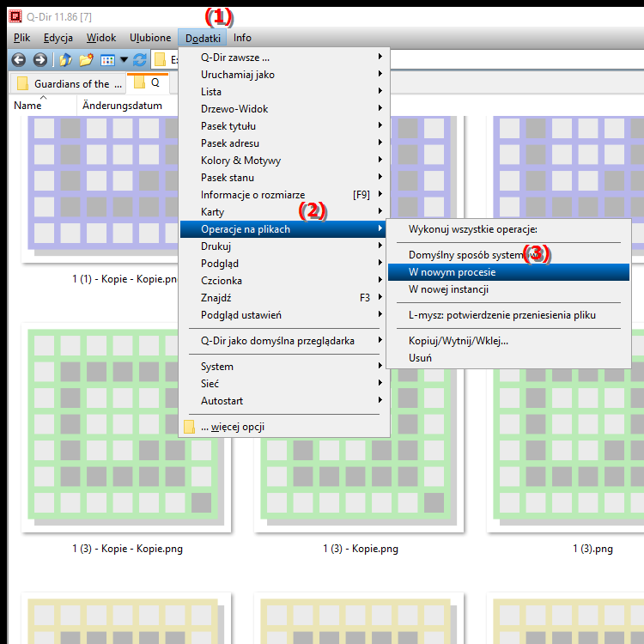
Task: Toggle the Usuń option
Action: [508, 358]
